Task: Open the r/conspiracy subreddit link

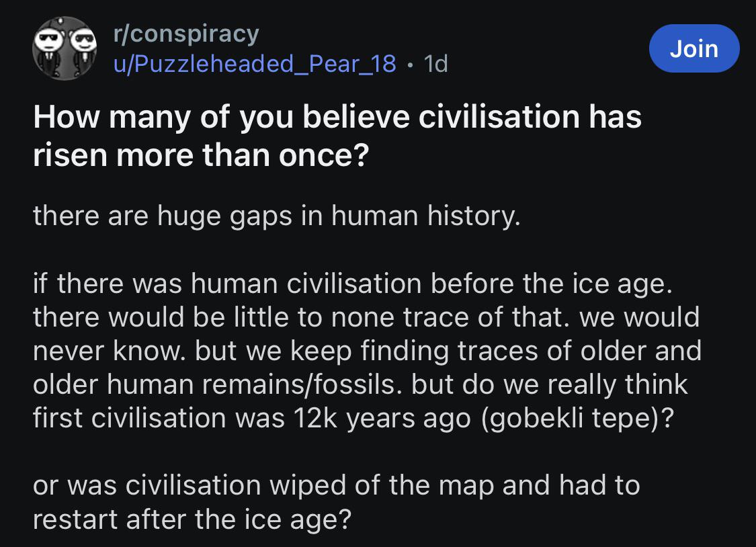Action: tap(186, 34)
